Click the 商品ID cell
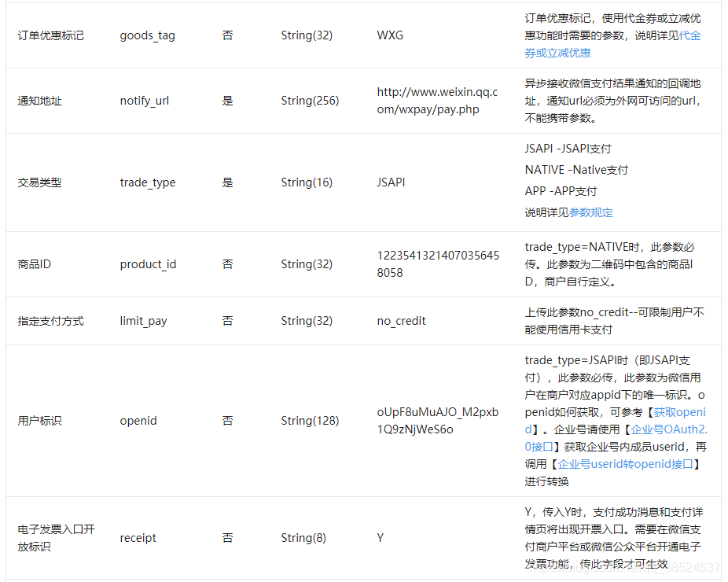Screen dimensions: 728x582 coord(35,264)
